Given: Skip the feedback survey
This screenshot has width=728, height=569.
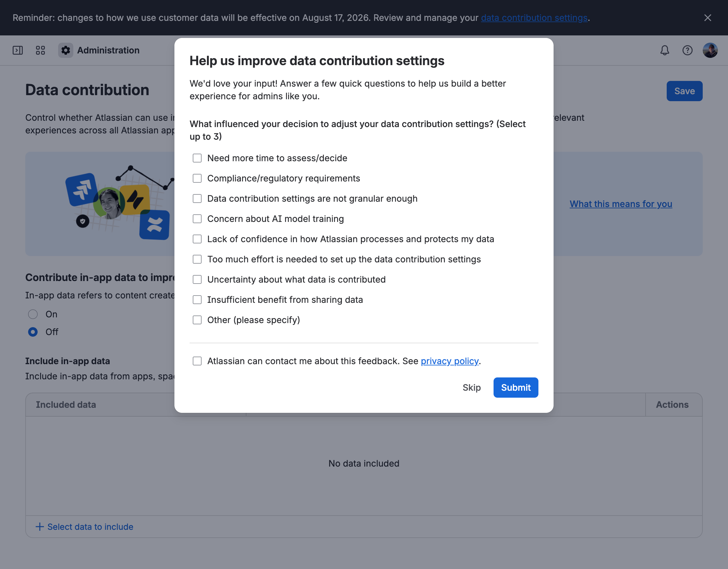Looking at the screenshot, I should 471,388.
